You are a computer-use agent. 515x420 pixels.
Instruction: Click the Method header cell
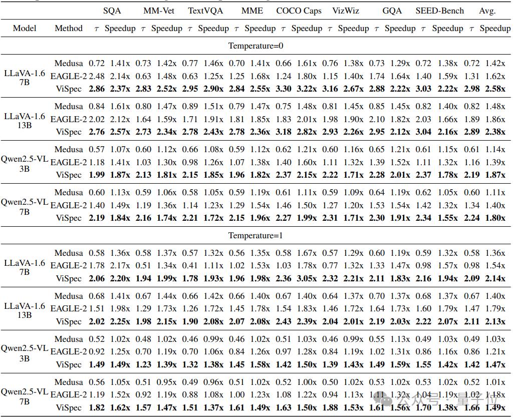pos(69,28)
